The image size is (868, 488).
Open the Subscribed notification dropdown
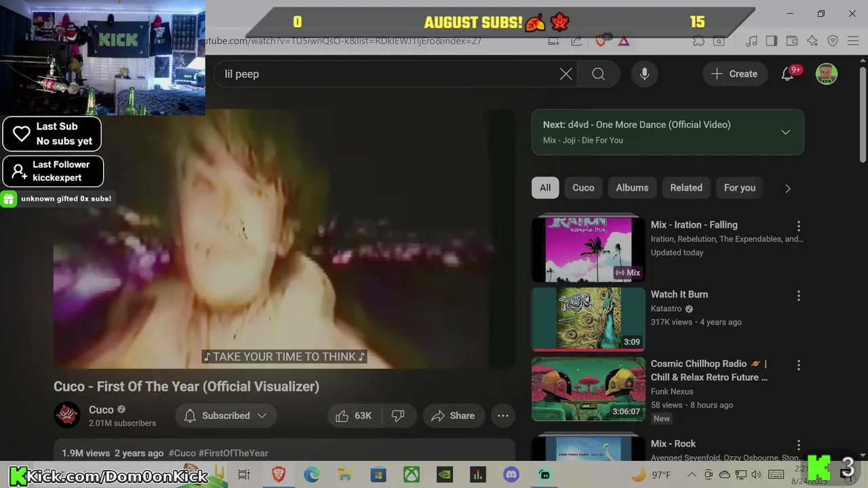226,415
